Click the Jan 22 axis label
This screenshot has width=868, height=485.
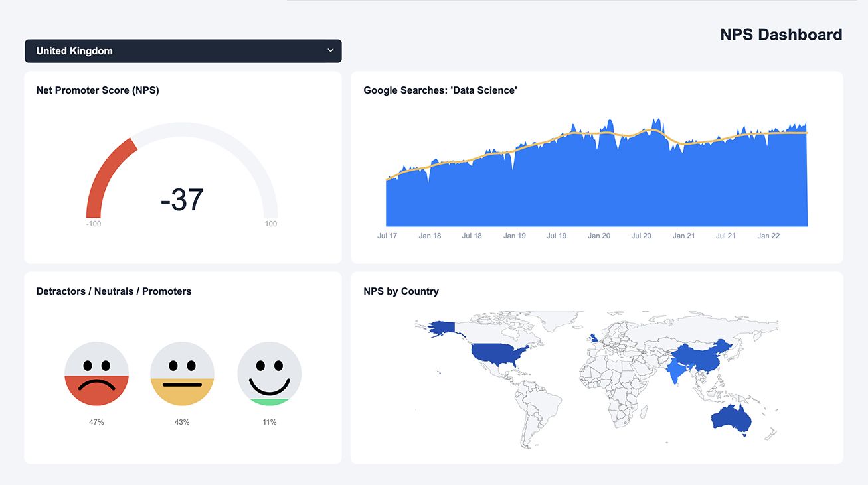[768, 236]
